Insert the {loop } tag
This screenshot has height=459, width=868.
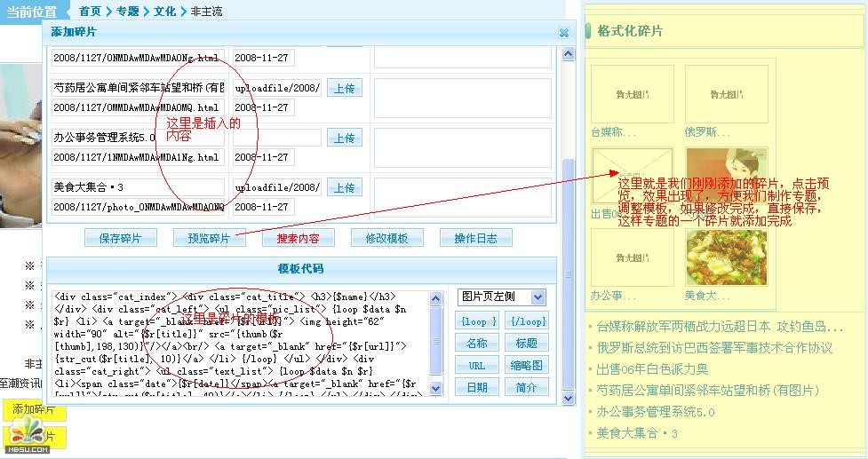(476, 321)
